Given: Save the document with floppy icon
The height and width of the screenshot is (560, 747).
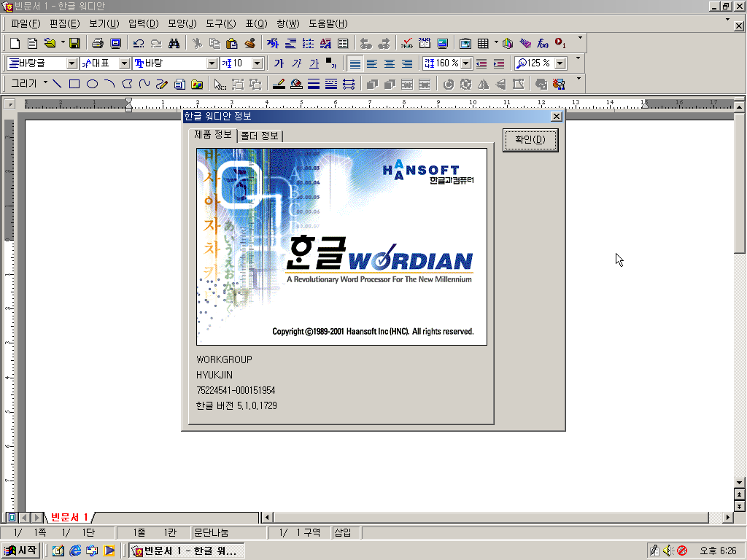Looking at the screenshot, I should (x=74, y=43).
